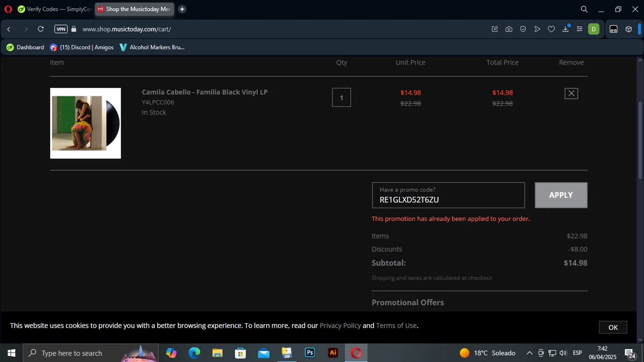Open Photoshop from the taskbar
The height and width of the screenshot is (362, 644).
click(310, 353)
